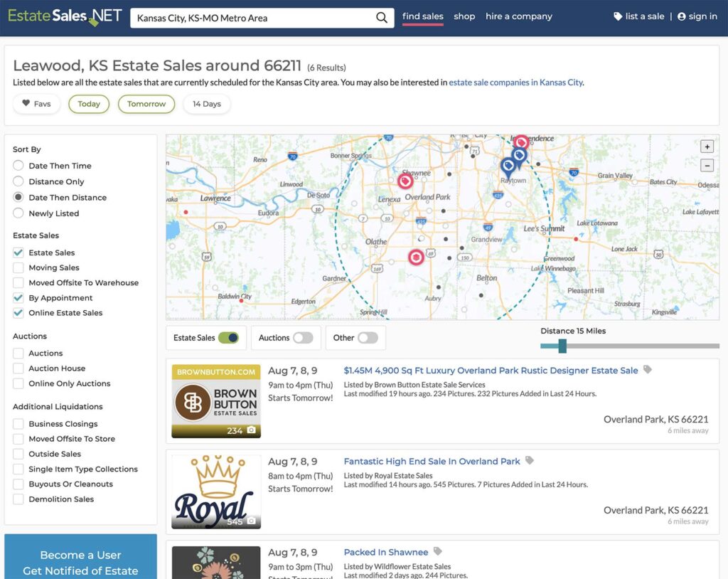Switch to the find sales nav tab

(423, 16)
